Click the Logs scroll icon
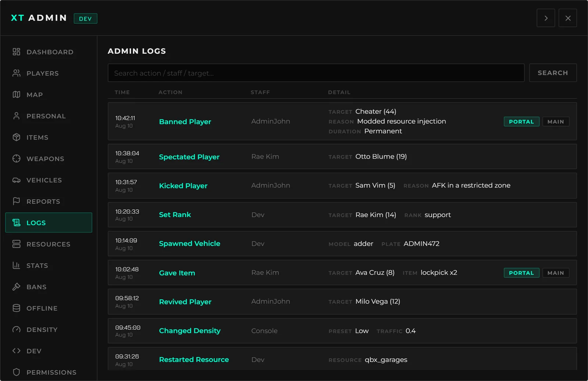Viewport: 588px width, 381px height. coord(16,222)
